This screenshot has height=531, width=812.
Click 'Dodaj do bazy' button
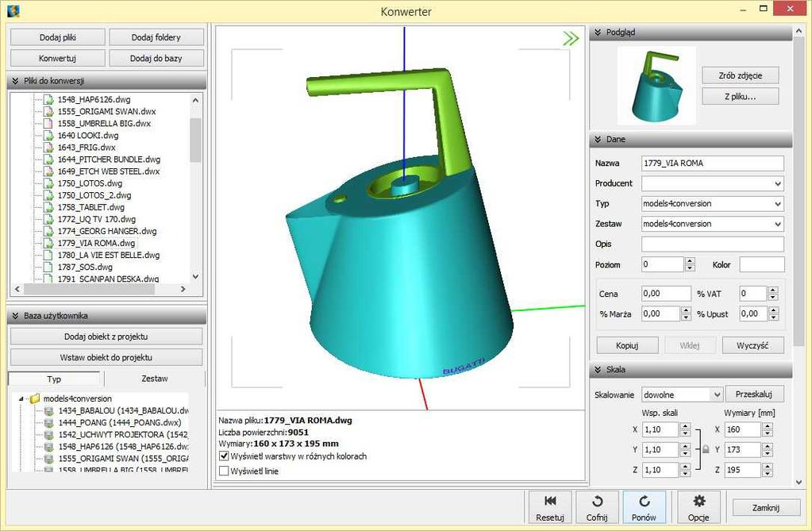tap(156, 58)
